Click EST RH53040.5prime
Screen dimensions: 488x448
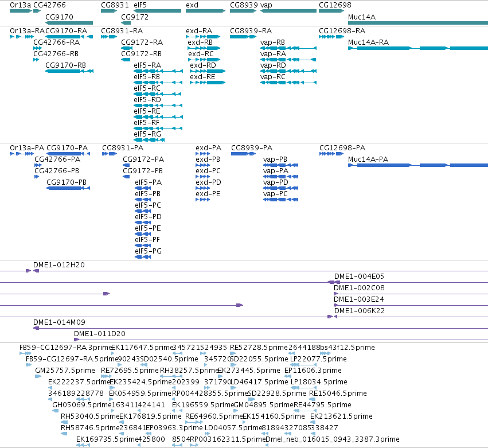pyautogui.click(x=64, y=422)
